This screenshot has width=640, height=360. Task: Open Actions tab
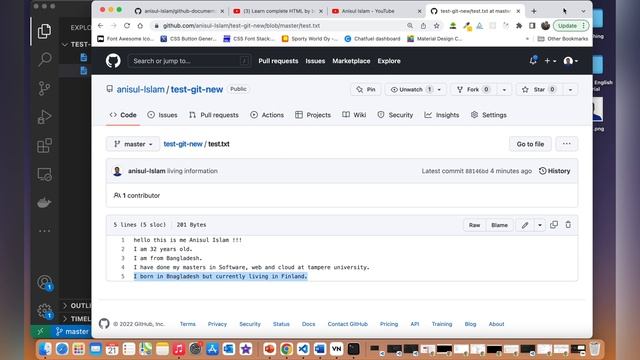pos(267,115)
